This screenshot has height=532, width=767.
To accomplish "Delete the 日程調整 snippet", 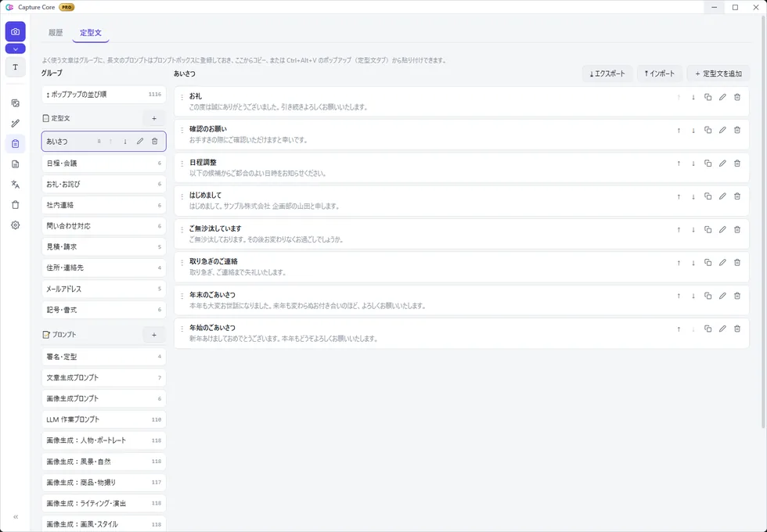I will (737, 164).
